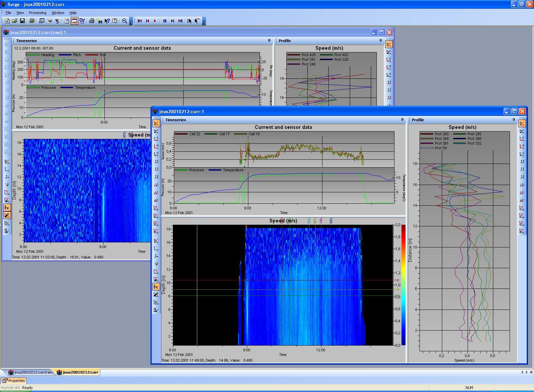Click the Save floppy disk toolbar icon

[22, 21]
